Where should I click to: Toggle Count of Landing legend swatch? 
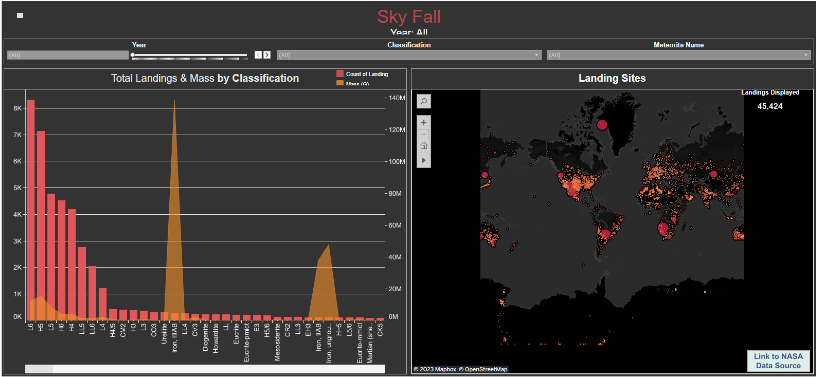click(x=340, y=74)
